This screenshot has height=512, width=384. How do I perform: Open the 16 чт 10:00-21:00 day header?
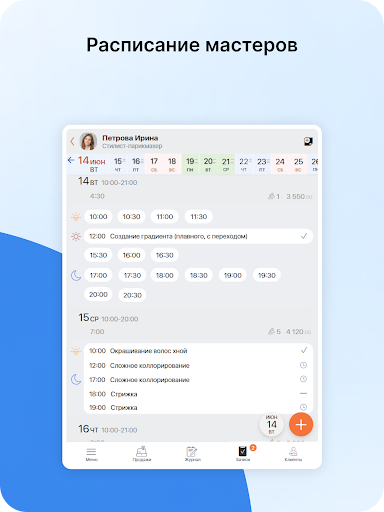(108, 429)
